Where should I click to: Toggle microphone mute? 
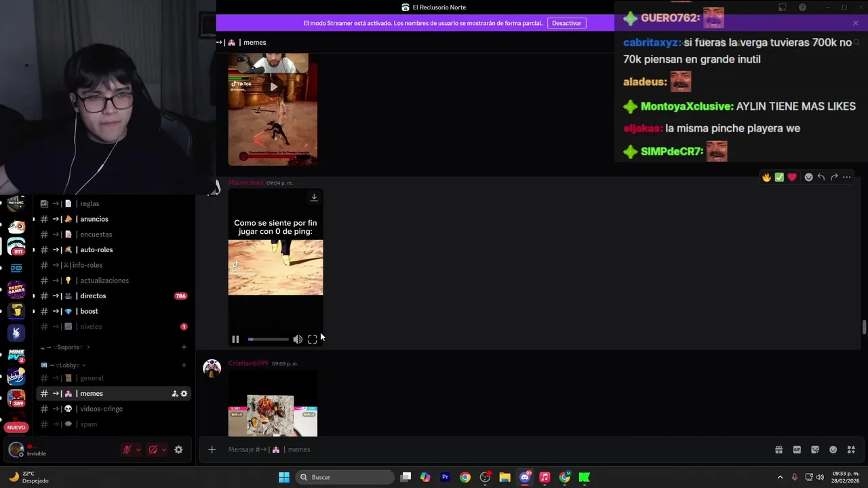point(126,449)
